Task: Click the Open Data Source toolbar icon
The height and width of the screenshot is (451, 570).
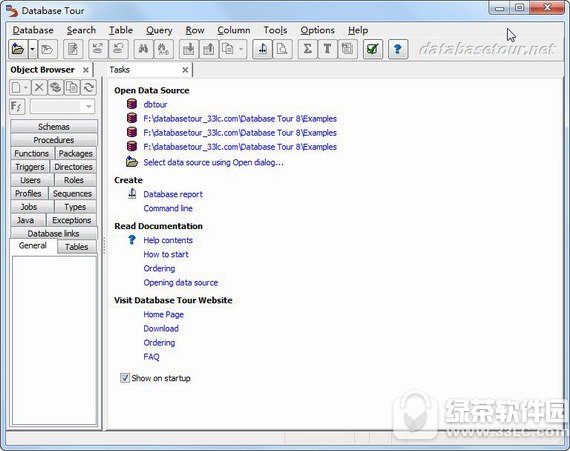Action: (18, 49)
